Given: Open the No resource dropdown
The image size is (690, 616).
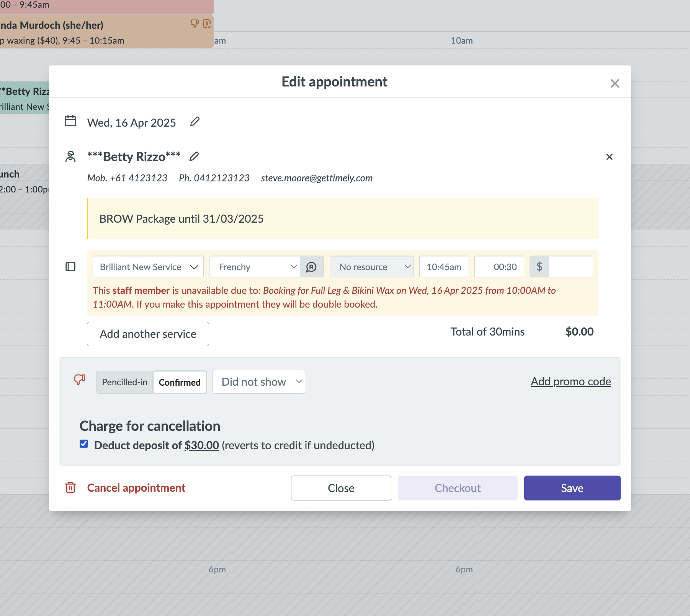Looking at the screenshot, I should (371, 267).
